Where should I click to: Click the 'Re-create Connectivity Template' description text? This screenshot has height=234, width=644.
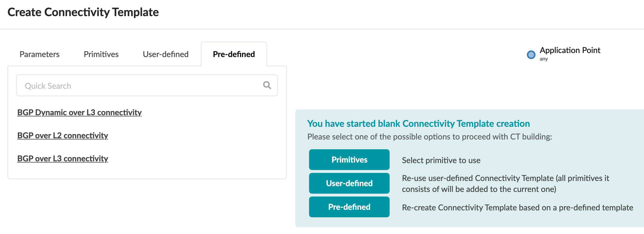517,207
